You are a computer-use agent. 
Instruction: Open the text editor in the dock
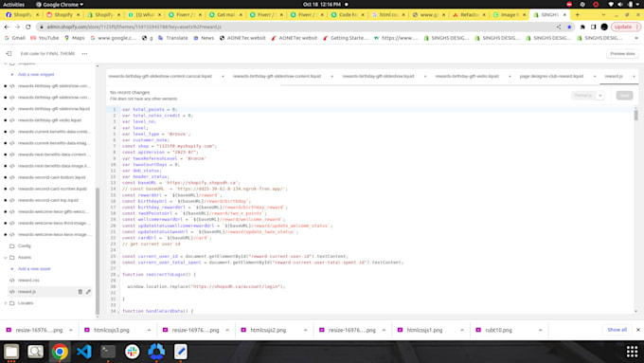click(x=181, y=352)
